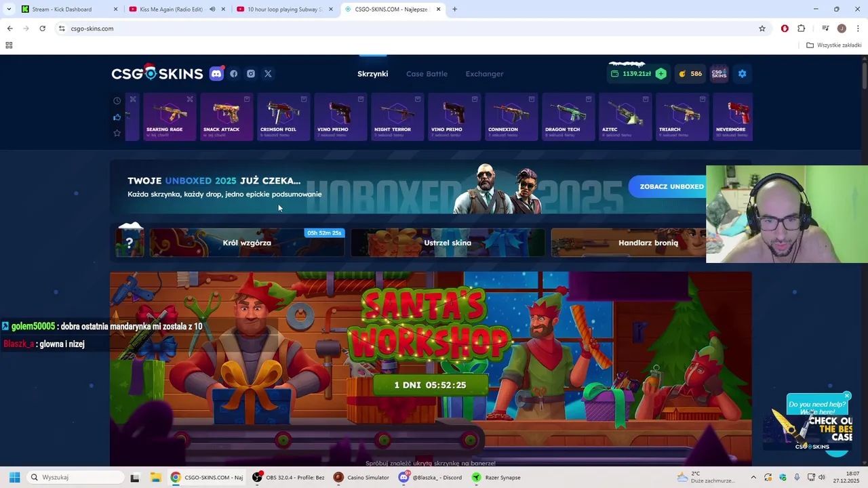Image resolution: width=868 pixels, height=488 pixels.
Task: Open the Santa's Workshop banner
Action: point(431,369)
